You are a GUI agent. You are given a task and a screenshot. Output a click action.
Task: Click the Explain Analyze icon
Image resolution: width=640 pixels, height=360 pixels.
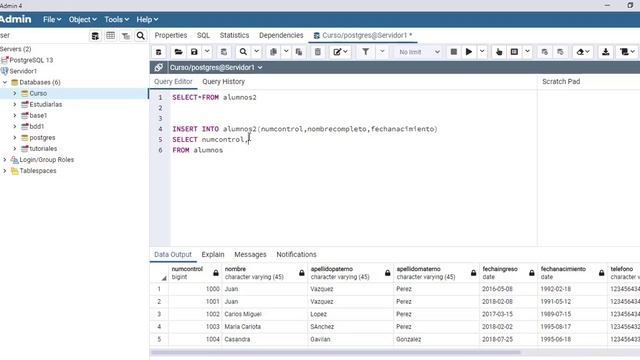tap(514, 52)
